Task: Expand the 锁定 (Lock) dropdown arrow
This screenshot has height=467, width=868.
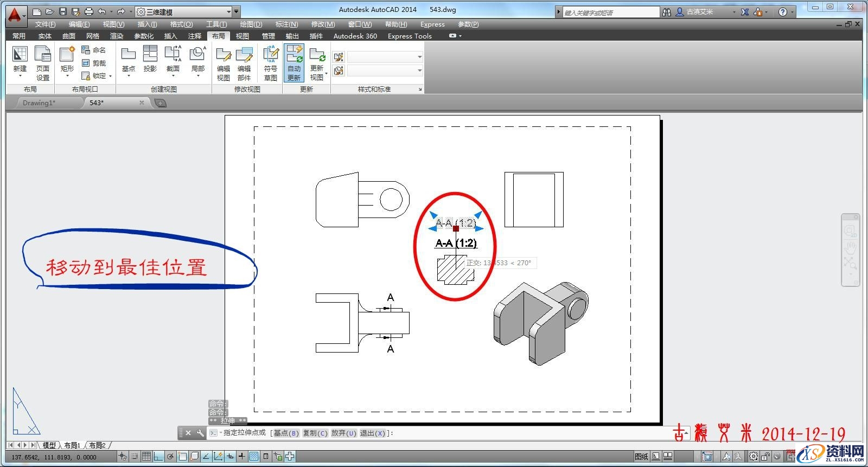Action: click(110, 76)
